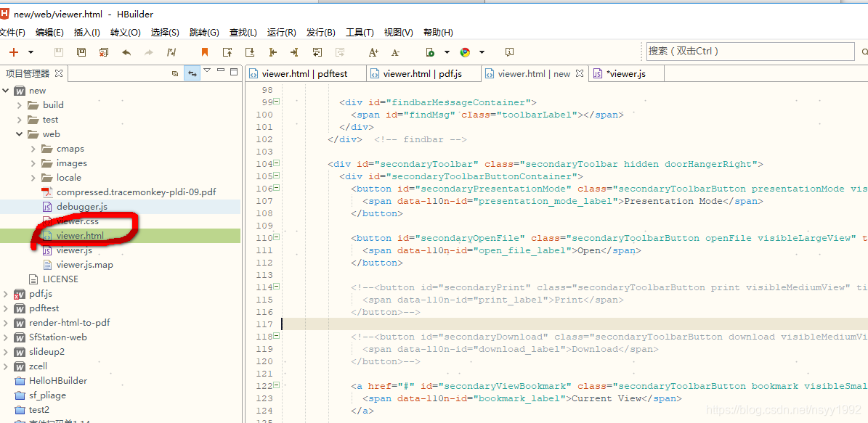Click the right-pointing jump arrow toolbar icon
Viewport: 868px width, 423px height.
click(x=294, y=52)
